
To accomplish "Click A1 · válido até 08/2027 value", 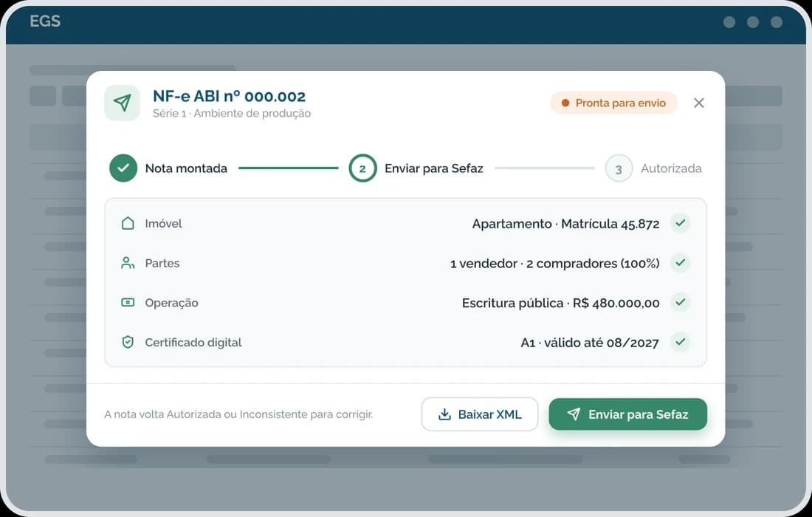I will pos(589,343).
